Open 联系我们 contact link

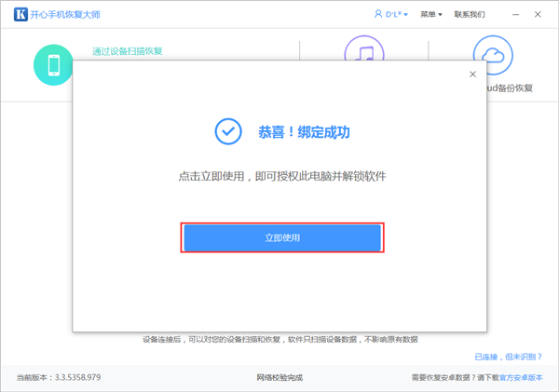(x=470, y=14)
